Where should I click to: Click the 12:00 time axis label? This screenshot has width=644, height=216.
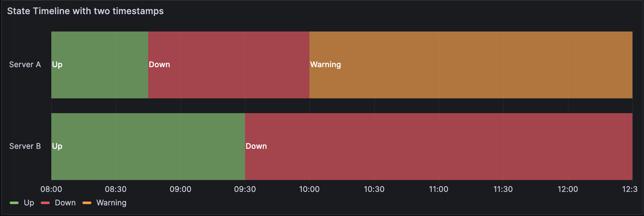coord(568,189)
